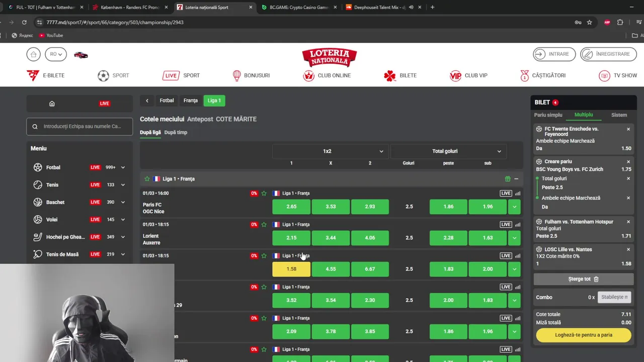Click the Loteria Nationala logo
The image size is (644, 362).
coord(330,57)
